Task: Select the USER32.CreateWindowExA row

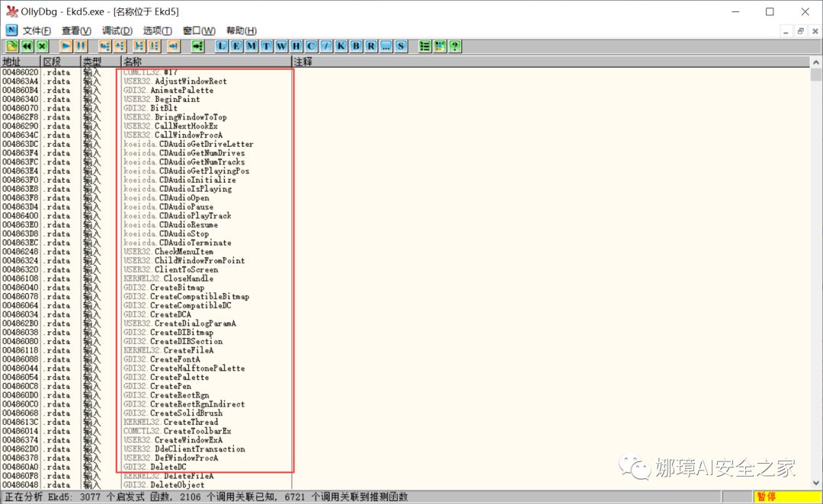Action: click(405, 440)
